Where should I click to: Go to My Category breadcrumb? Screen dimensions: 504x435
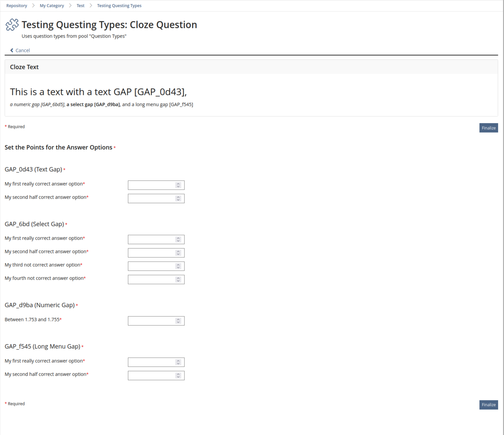[x=52, y=6]
